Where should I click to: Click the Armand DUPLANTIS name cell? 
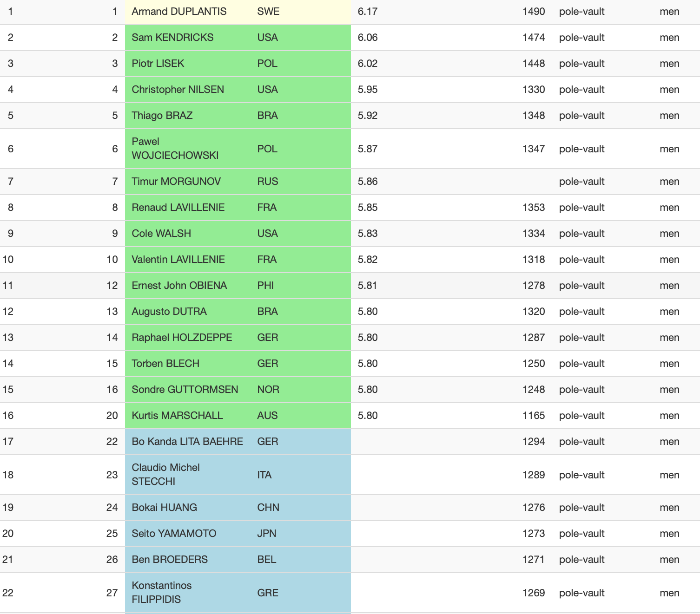179,12
